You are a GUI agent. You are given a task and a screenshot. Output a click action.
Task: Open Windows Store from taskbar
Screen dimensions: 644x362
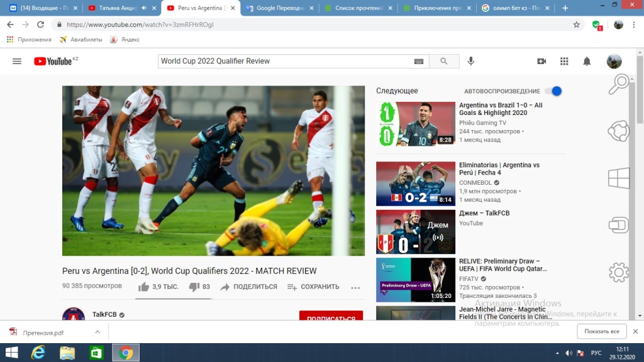tap(96, 353)
